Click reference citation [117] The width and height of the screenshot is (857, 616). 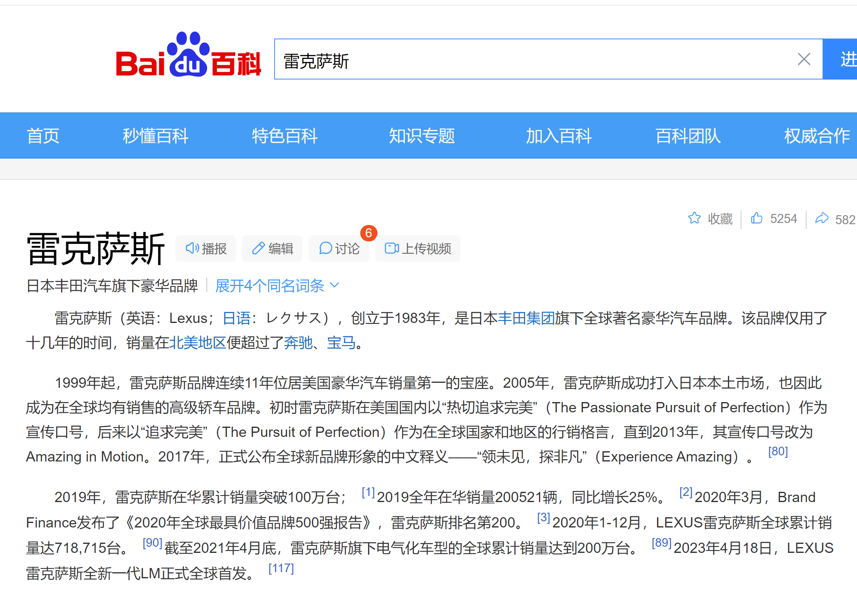[x=281, y=568]
